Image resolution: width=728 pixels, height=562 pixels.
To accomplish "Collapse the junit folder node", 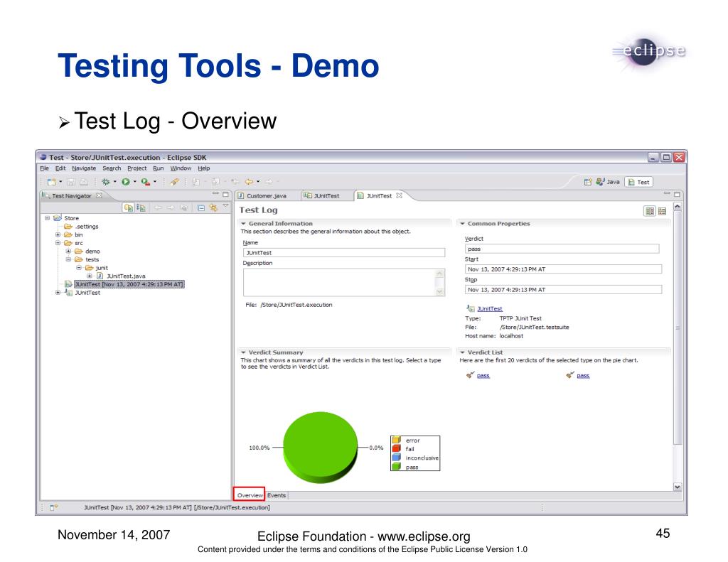I will click(79, 268).
